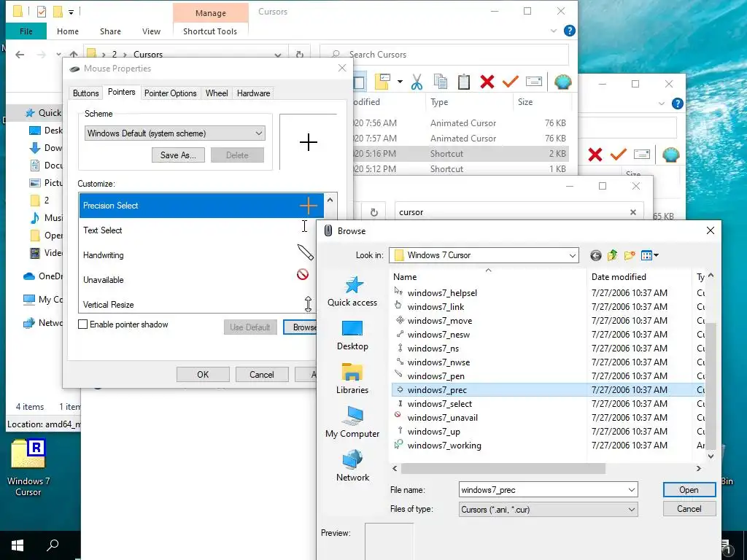Click OK in Mouse Properties
The image size is (747, 560).
(x=203, y=375)
